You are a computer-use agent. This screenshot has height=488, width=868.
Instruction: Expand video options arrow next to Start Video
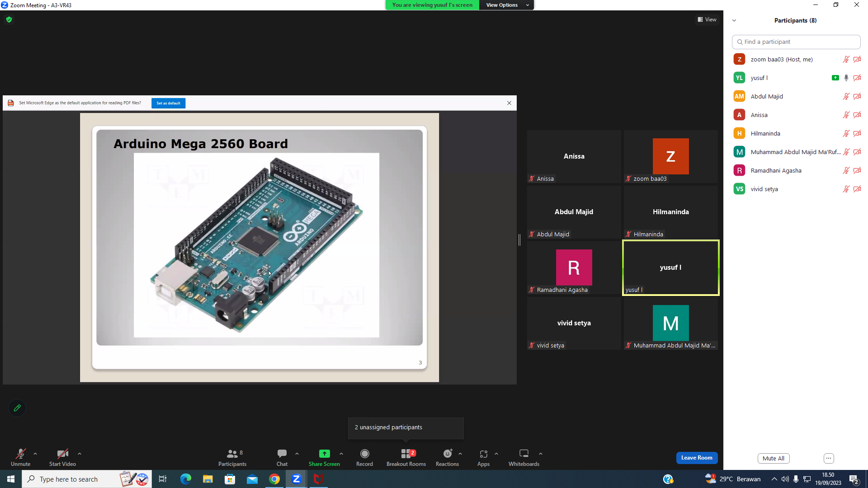click(x=80, y=454)
